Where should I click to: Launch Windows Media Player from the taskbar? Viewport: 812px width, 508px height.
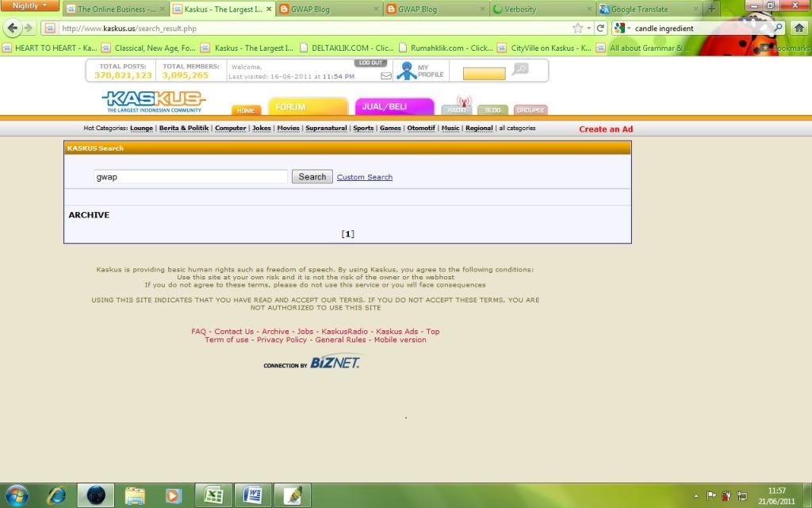(173, 495)
